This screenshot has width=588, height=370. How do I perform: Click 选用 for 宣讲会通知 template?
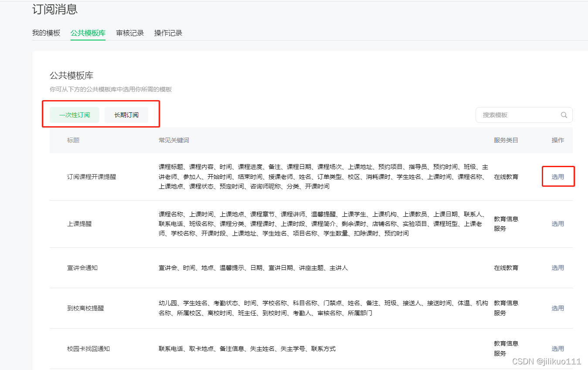(557, 268)
